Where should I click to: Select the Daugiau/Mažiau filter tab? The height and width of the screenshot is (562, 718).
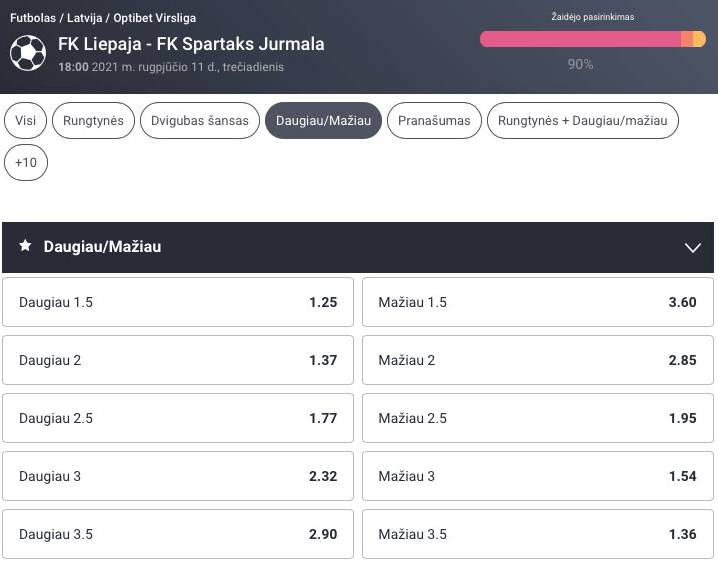323,120
